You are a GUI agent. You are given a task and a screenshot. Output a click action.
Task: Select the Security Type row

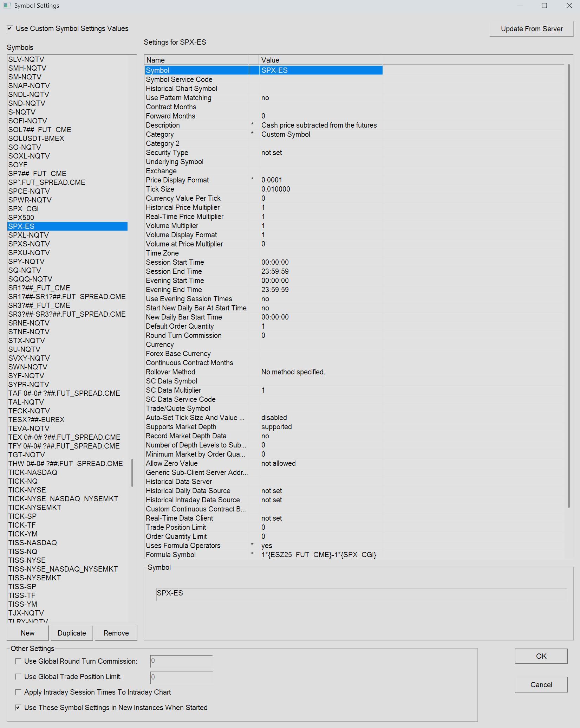263,153
